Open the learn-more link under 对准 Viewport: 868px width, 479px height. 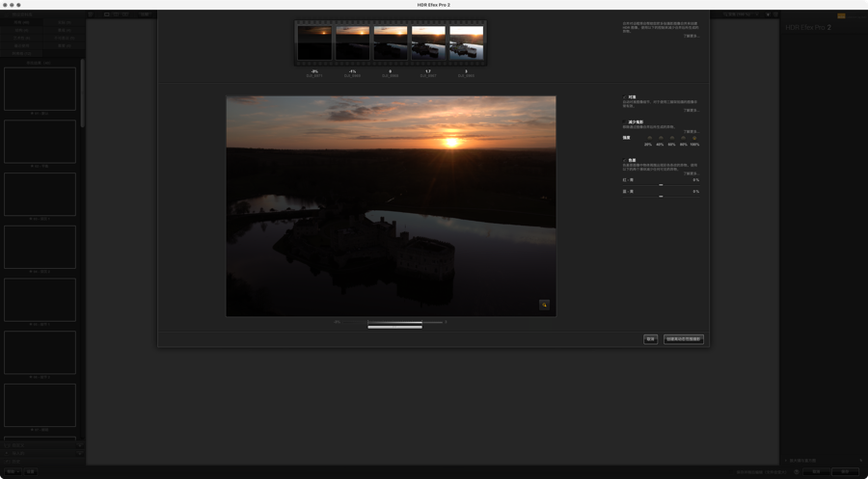(692, 110)
